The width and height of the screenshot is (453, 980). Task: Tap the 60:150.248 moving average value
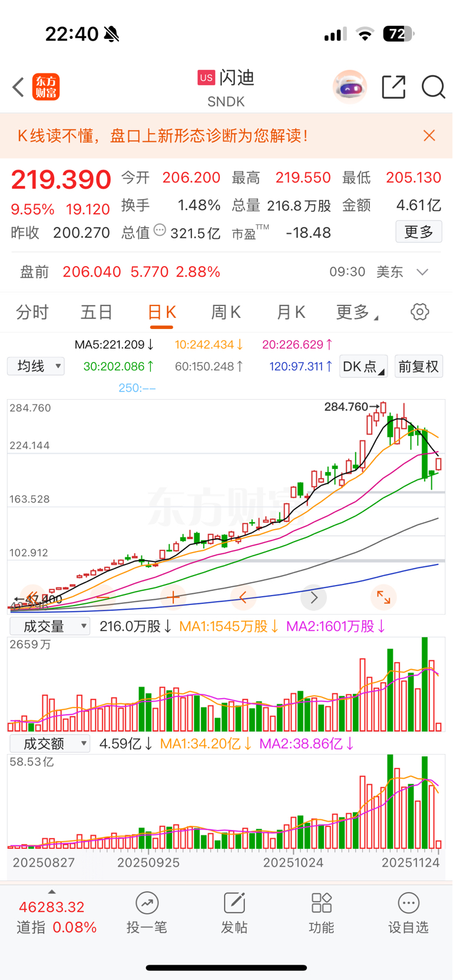pyautogui.click(x=209, y=366)
